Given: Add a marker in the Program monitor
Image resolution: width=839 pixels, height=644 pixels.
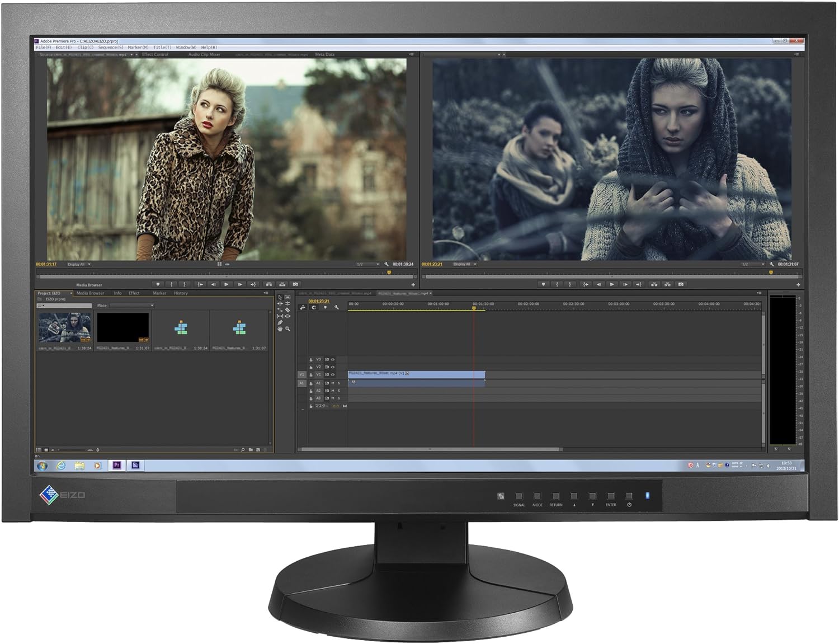Looking at the screenshot, I should coord(544,284).
